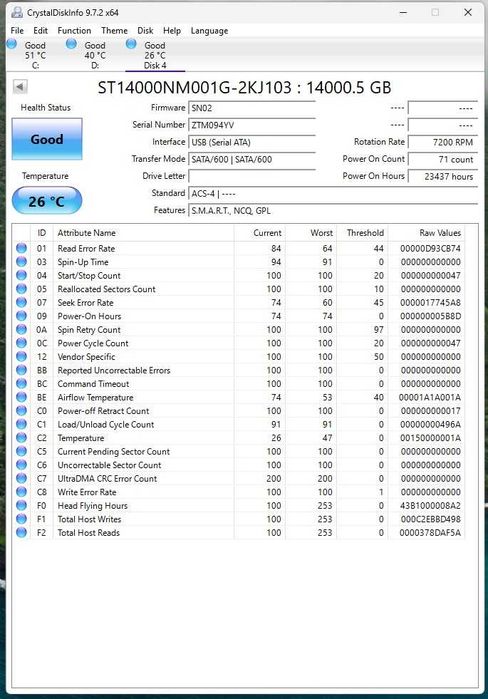Click status orb for Disk 4
The width and height of the screenshot is (488, 699).
pyautogui.click(x=131, y=44)
